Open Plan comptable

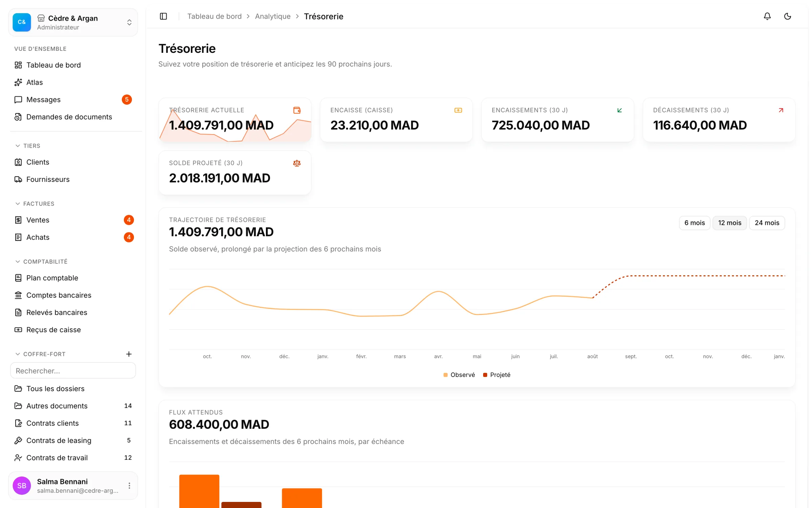(73, 278)
